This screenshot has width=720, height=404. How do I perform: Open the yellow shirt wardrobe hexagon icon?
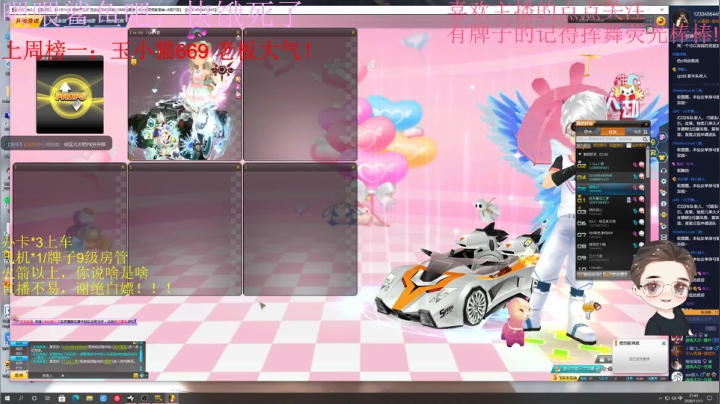(x=662, y=157)
